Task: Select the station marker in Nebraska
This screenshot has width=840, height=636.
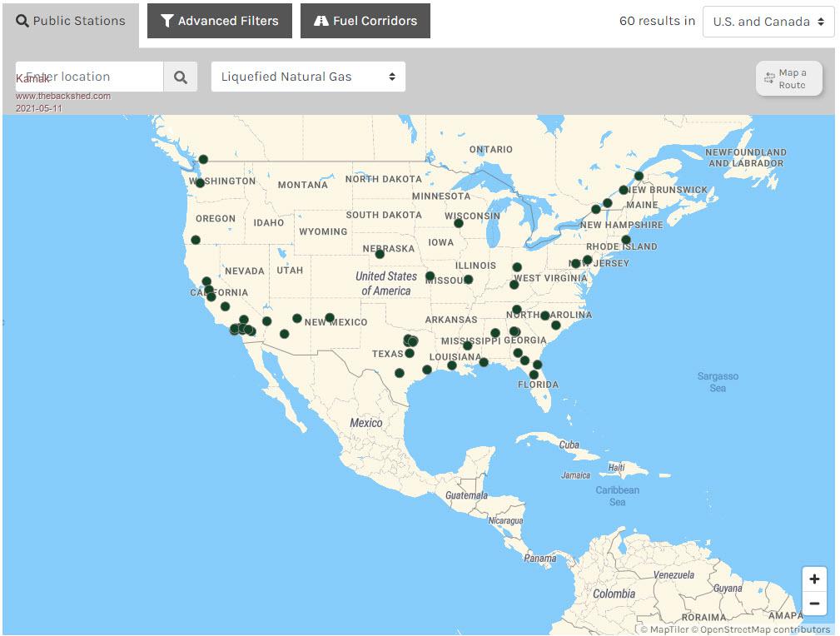Action: pyautogui.click(x=380, y=254)
